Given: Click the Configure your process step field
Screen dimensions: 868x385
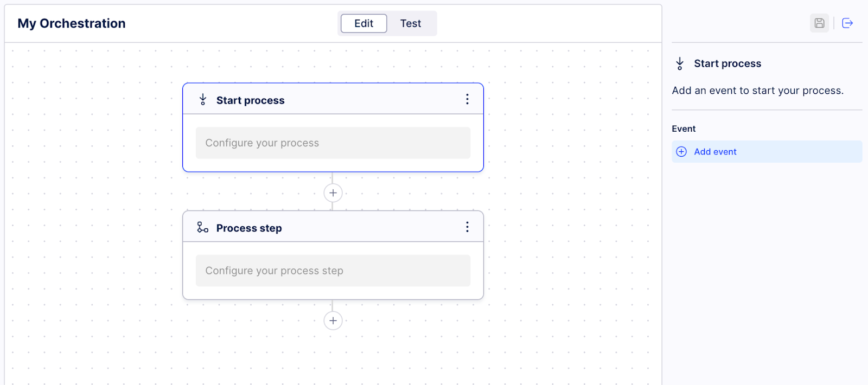Looking at the screenshot, I should coord(333,270).
